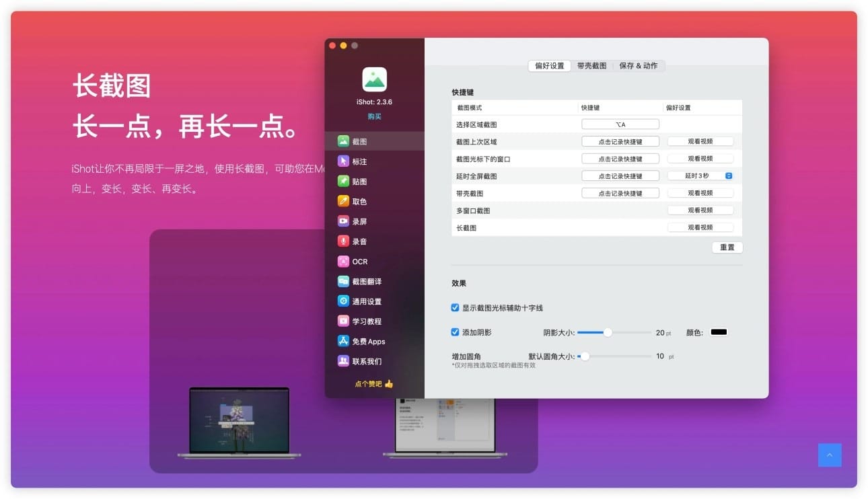Expand the 延时3秒 delay dropdown
Screen dimensions: 868x499
coord(700,176)
